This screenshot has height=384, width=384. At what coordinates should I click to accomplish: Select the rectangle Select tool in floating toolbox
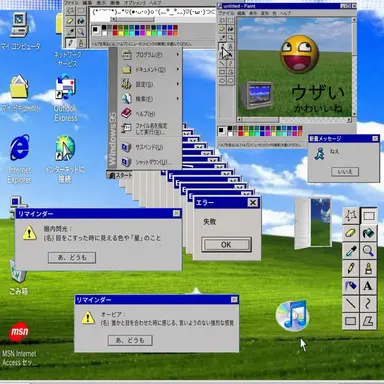pyautogui.click(x=368, y=216)
